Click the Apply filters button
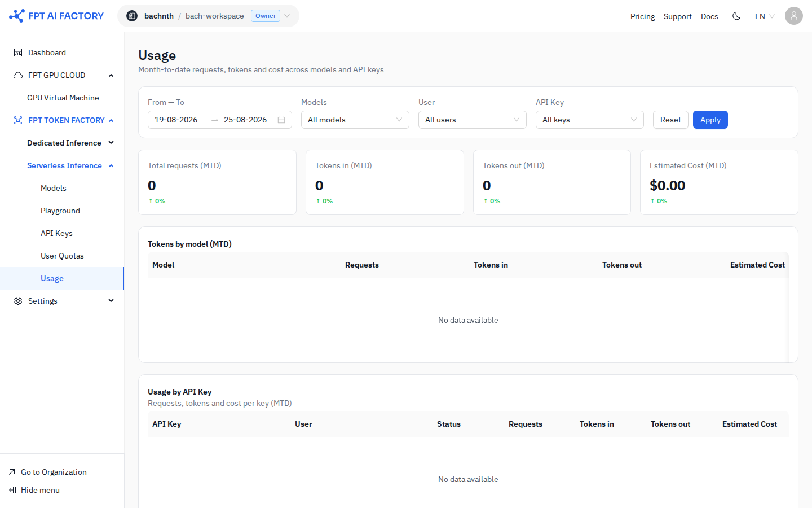This screenshot has height=508, width=812. 710,120
